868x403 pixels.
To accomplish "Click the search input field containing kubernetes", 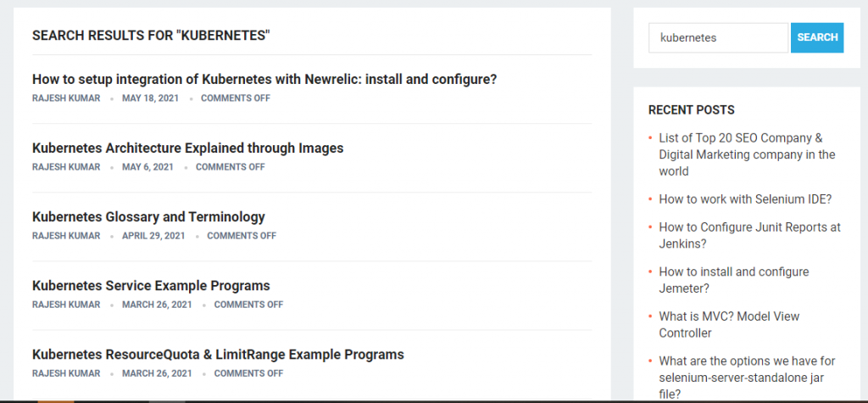I will [x=719, y=37].
